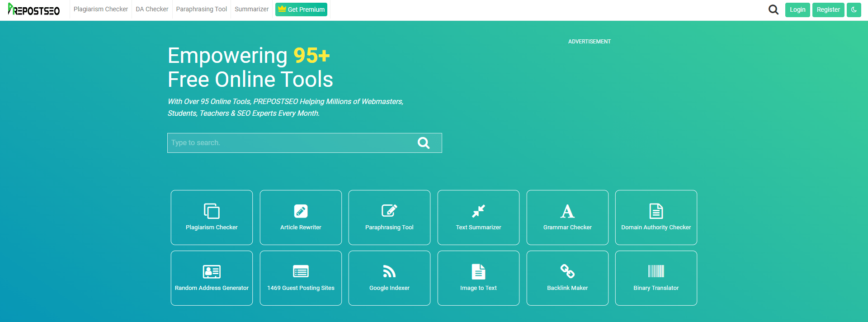Click the PREPOSTSEO logo
The image size is (868, 322).
(x=34, y=9)
